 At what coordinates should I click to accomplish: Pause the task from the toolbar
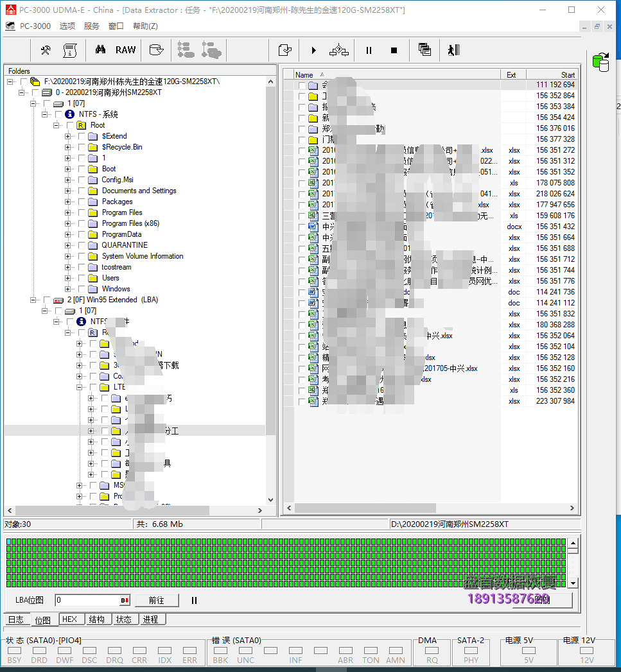pyautogui.click(x=369, y=51)
